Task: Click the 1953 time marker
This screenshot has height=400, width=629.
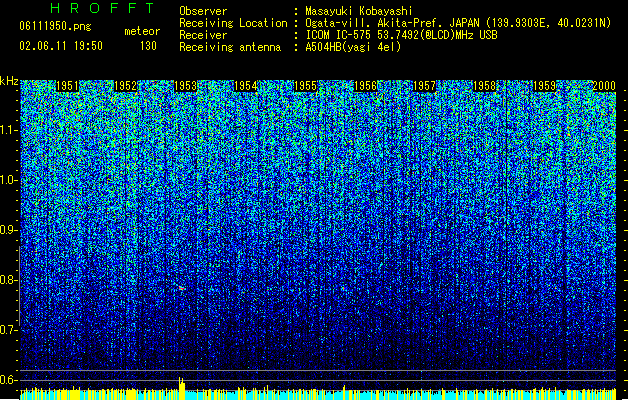Action: 186,86
